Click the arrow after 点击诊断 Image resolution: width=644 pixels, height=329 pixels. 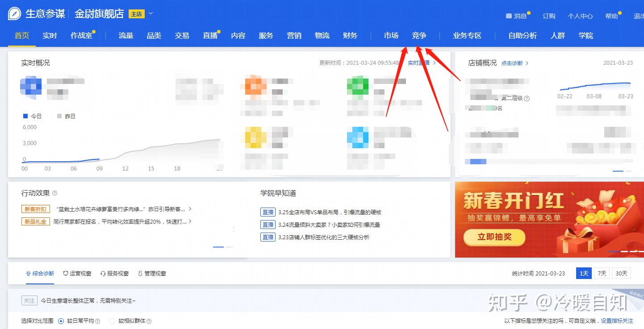tap(527, 63)
